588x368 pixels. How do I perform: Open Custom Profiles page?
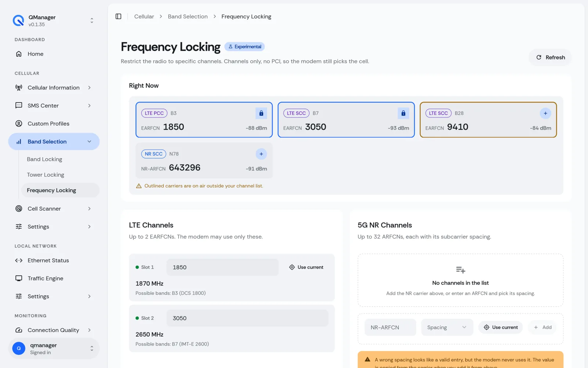(x=54, y=124)
